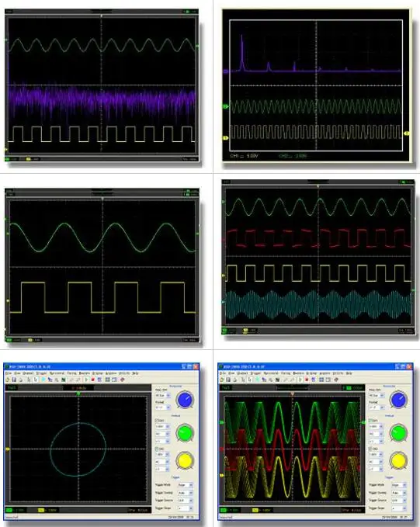Select the scope image with one large sine and square wave
Screen dimensions: 420x527
point(102,265)
